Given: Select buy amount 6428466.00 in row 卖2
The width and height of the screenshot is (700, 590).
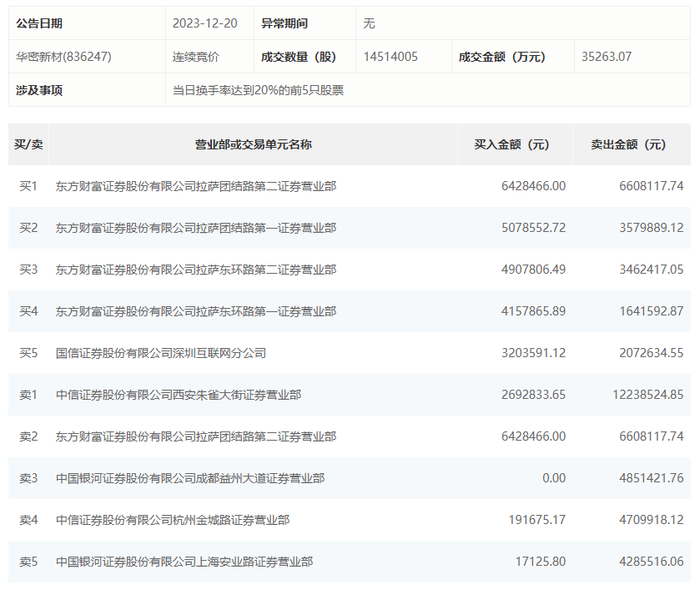Looking at the screenshot, I should (533, 436).
